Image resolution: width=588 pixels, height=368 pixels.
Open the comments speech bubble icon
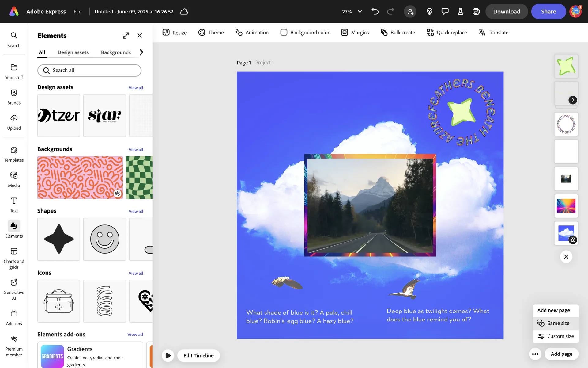[x=445, y=12]
